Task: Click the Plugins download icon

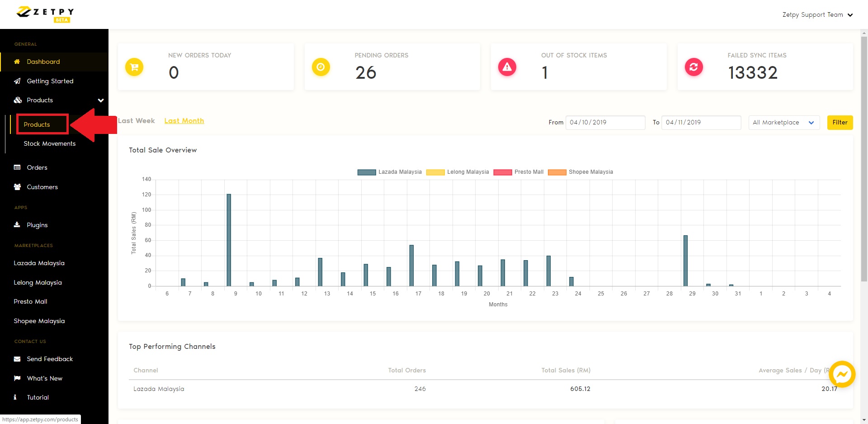Action: pos(17,224)
